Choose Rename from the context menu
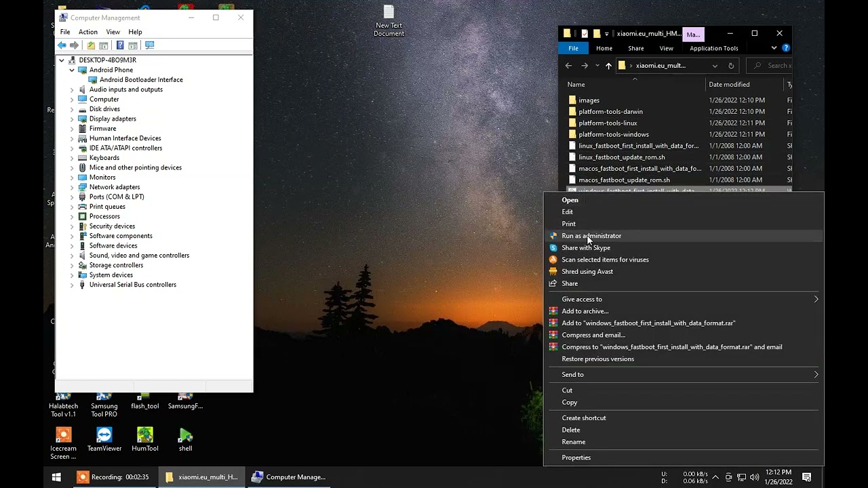This screenshot has height=488, width=868. pos(574,442)
